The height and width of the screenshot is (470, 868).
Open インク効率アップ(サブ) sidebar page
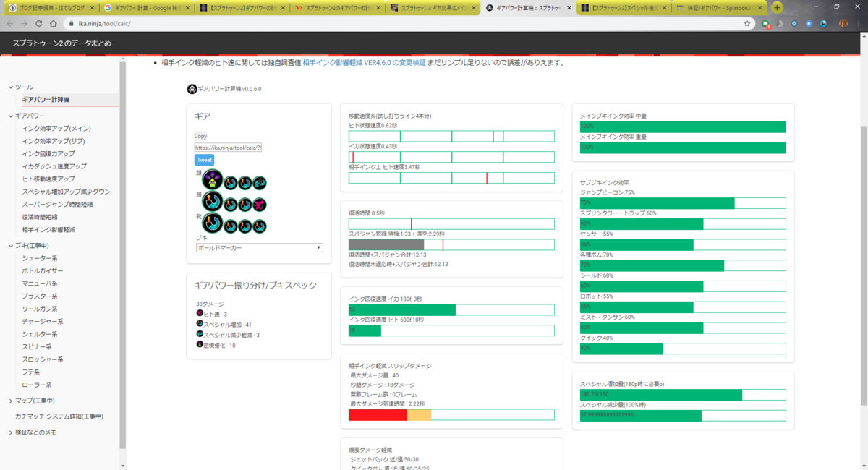pyautogui.click(x=54, y=141)
